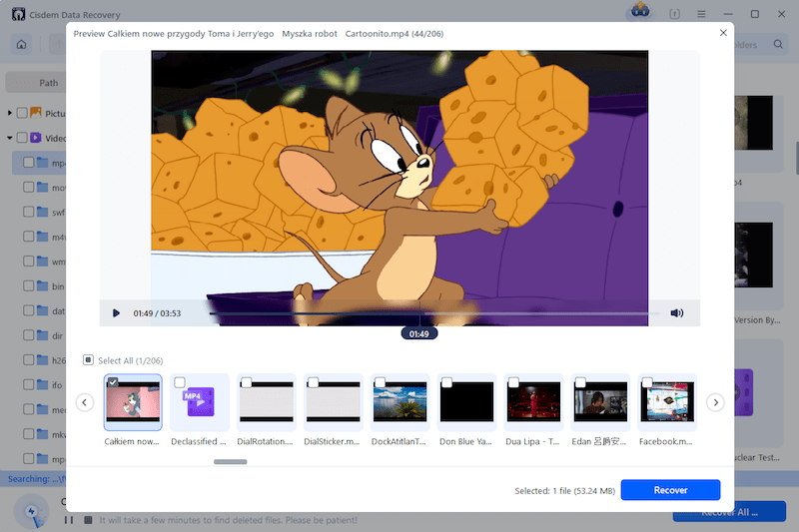Screen dimensions: 799x532
Task: Click the thumbnail strip horizontal scrollbar
Action: pos(231,462)
